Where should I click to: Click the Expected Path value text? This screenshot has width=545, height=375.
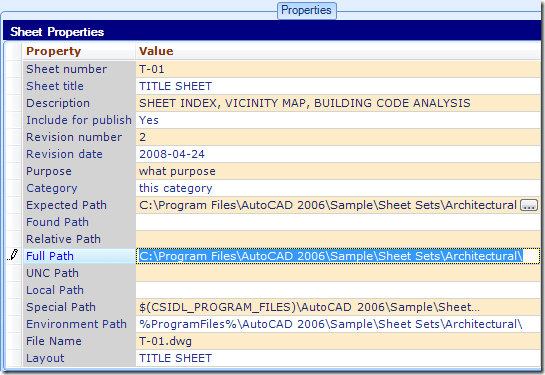[328, 205]
